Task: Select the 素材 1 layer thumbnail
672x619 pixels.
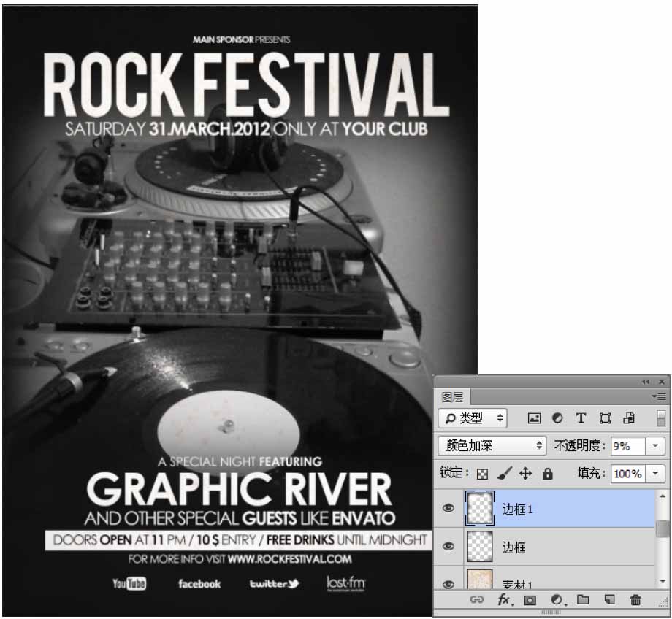Action: [x=480, y=579]
